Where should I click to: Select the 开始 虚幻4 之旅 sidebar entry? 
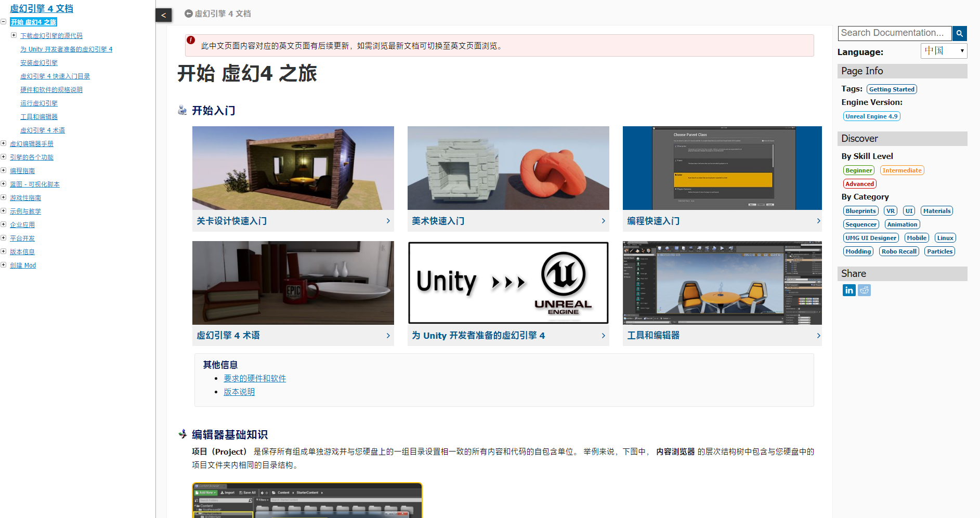[x=33, y=22]
